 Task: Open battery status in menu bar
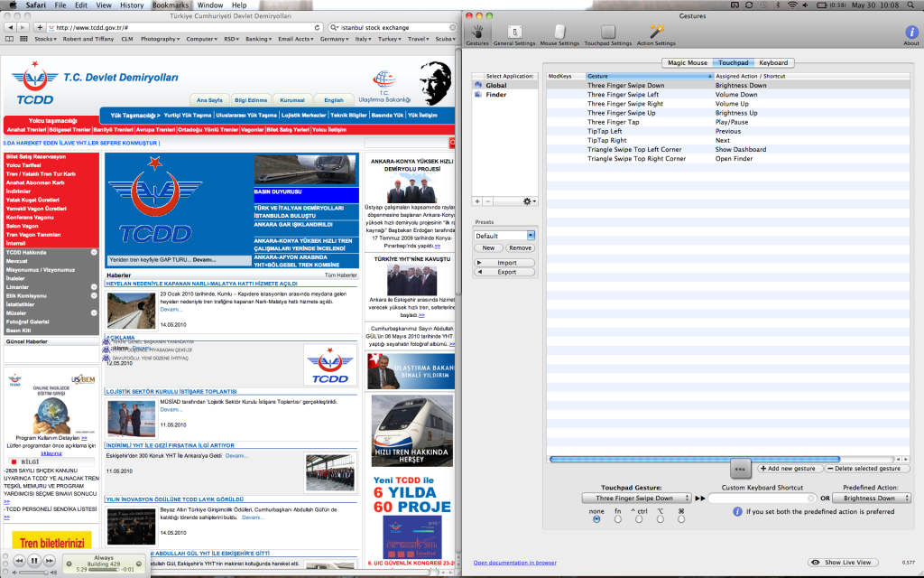(x=831, y=5)
